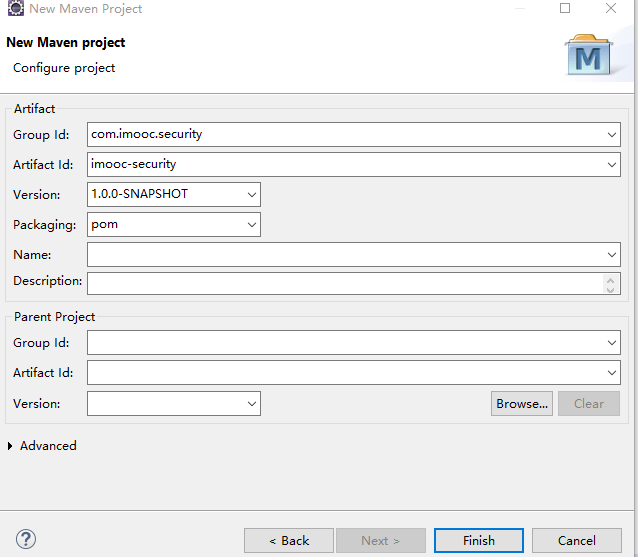The width and height of the screenshot is (638, 557).
Task: Click the Cancel button
Action: [577, 541]
